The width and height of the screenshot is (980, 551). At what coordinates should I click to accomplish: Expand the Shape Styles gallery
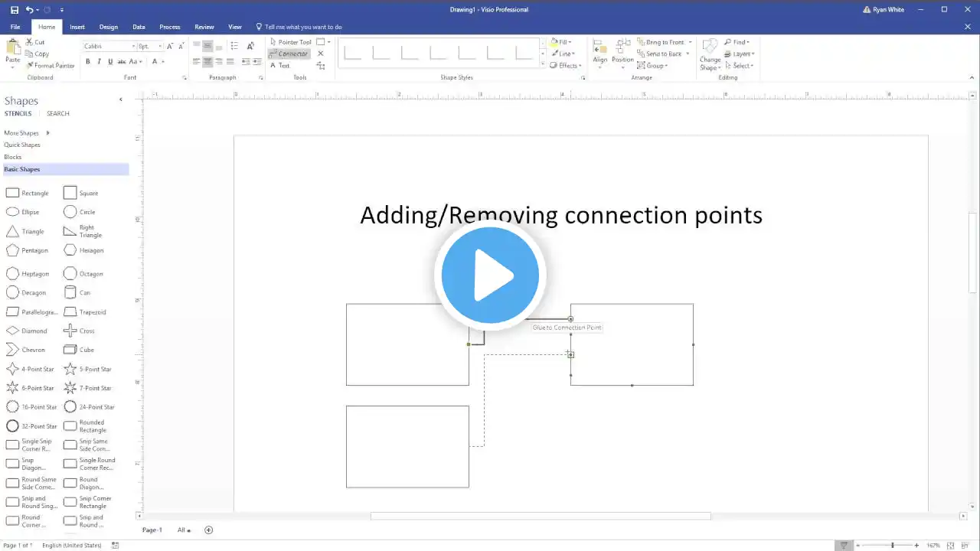[543, 65]
